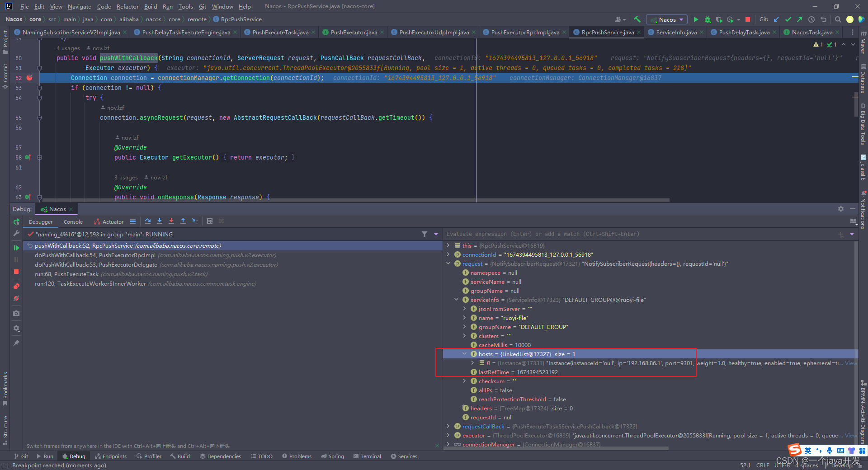Click Run to Cursor icon

point(195,221)
